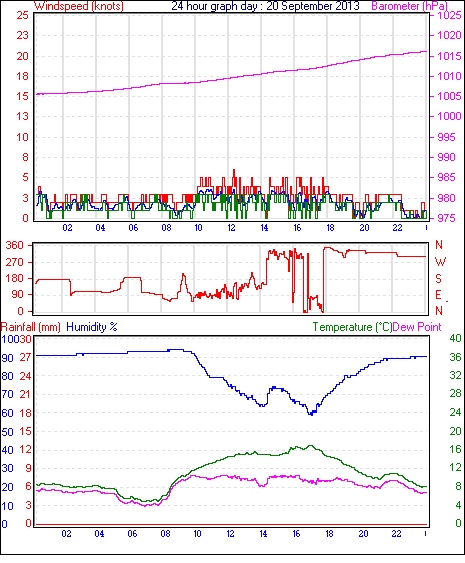Click the E compass direction label

click(438, 295)
